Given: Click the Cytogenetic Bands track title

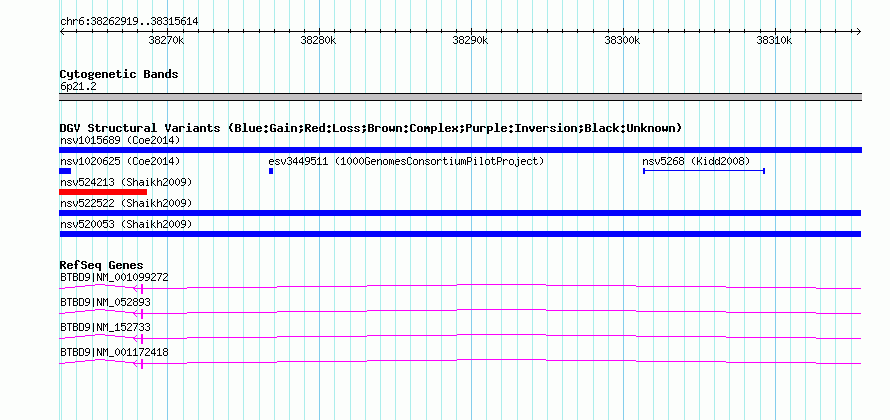Looking at the screenshot, I should coord(119,74).
